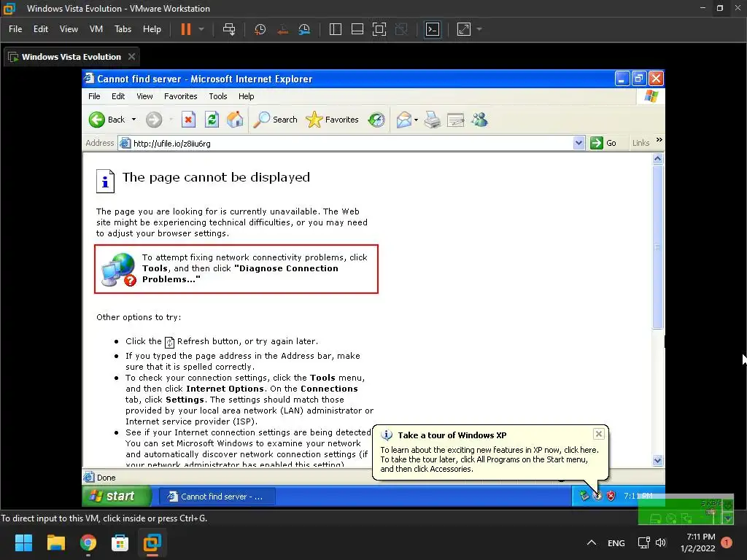Image resolution: width=747 pixels, height=560 pixels.
Task: Click Cannot find server taskbar button
Action: click(217, 496)
